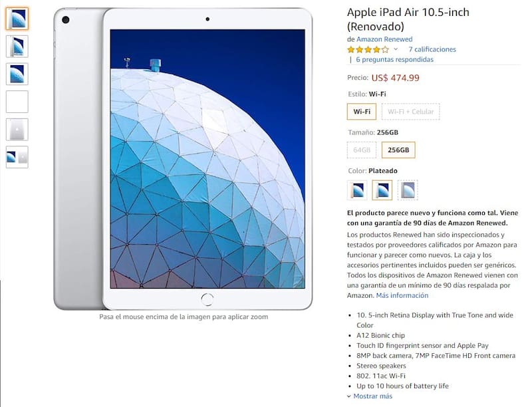Select the blank fourth thumbnail
Image resolution: width=532 pixels, height=407 pixels.
pyautogui.click(x=17, y=102)
